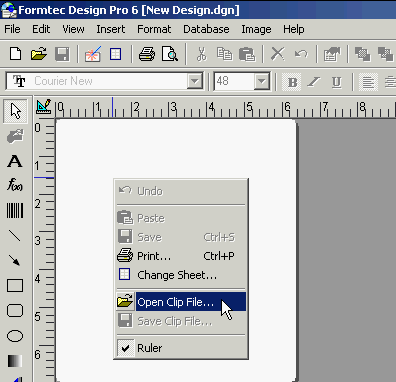Open the Edit menu

(41, 29)
